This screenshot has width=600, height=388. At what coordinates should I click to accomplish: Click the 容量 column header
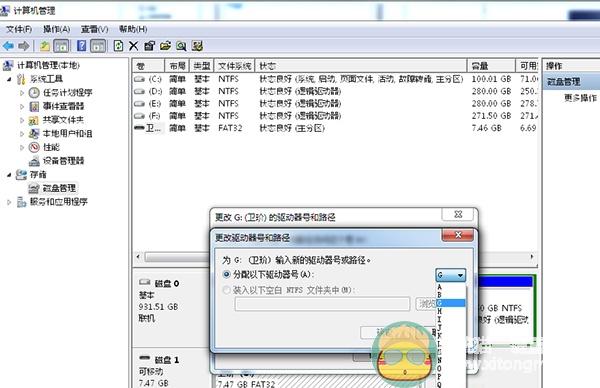point(491,66)
